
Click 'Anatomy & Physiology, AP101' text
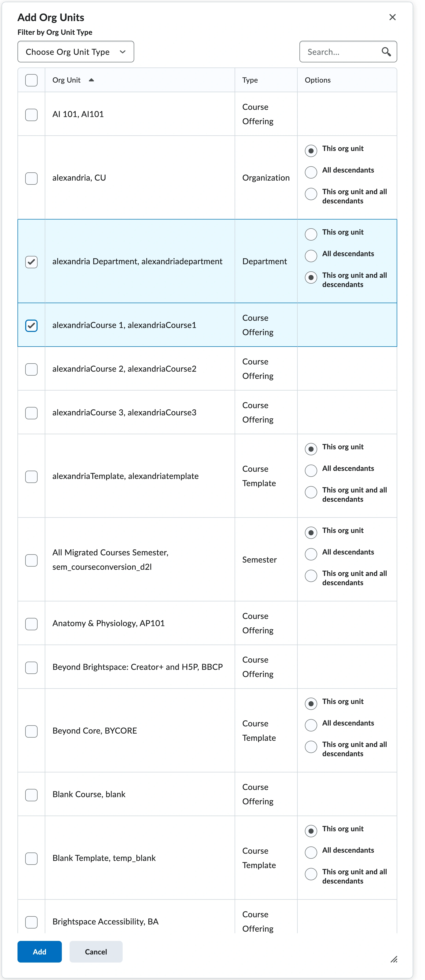pos(109,623)
